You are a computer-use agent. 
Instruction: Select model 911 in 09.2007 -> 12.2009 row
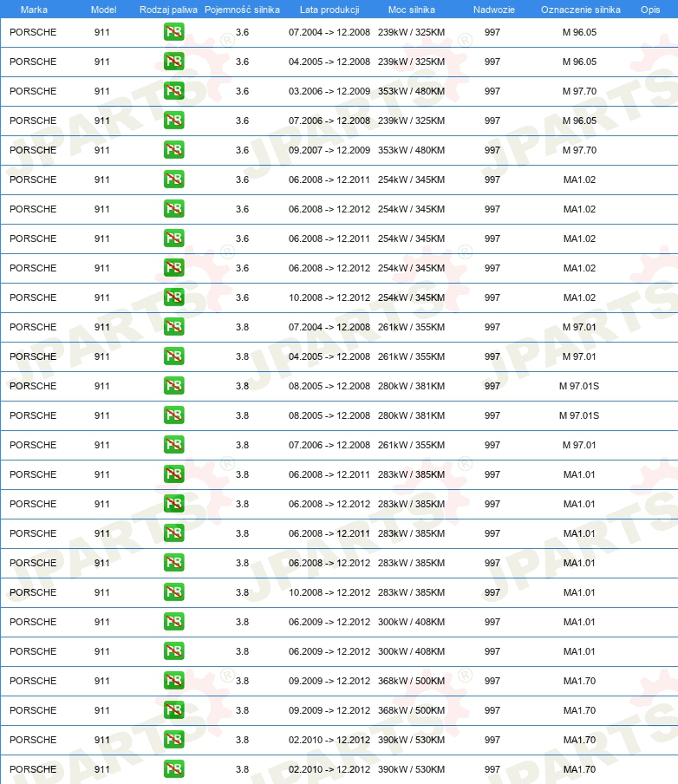pos(102,150)
